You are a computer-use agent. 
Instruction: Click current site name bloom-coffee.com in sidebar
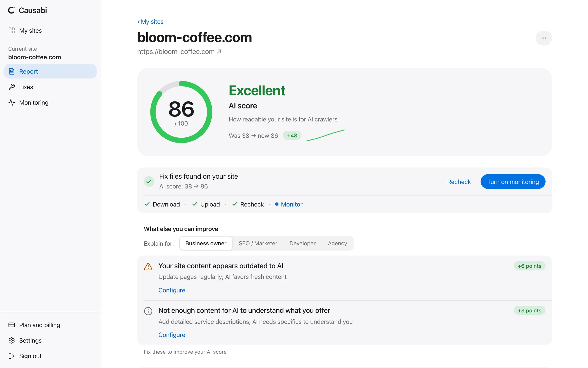35,57
